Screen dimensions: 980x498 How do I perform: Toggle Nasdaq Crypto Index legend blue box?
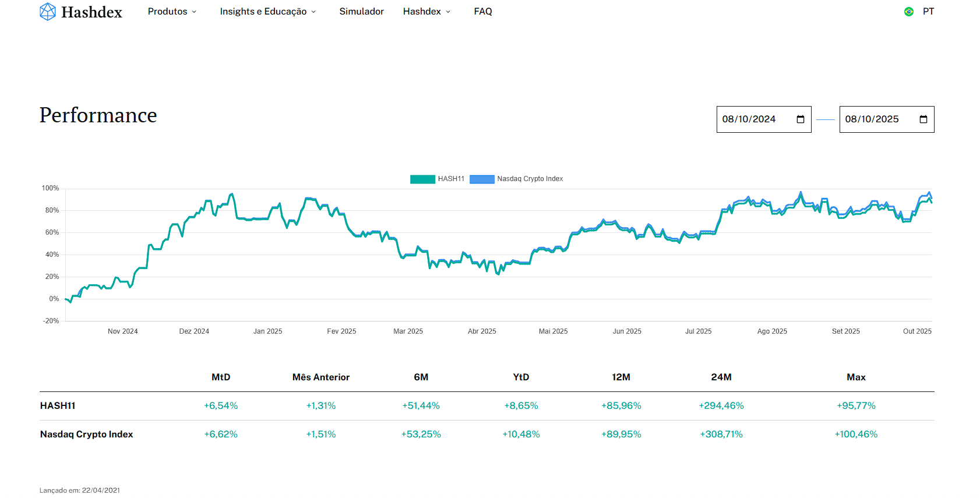click(x=482, y=179)
